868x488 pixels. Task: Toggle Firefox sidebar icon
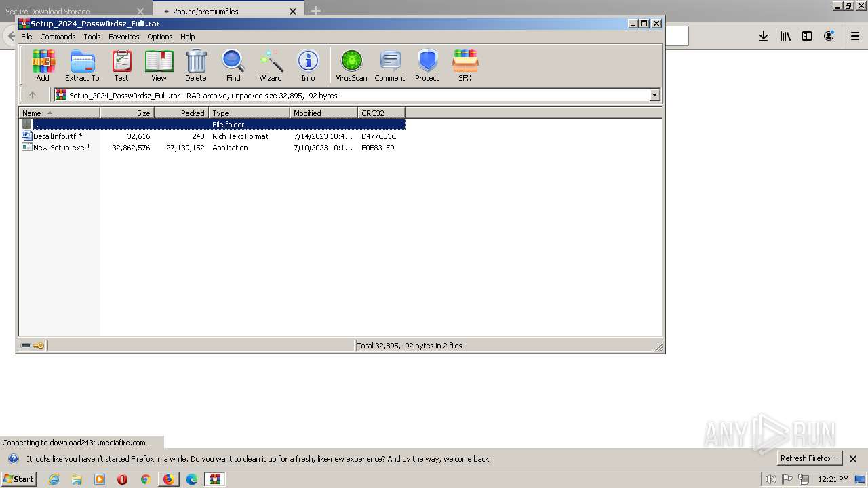click(x=807, y=36)
